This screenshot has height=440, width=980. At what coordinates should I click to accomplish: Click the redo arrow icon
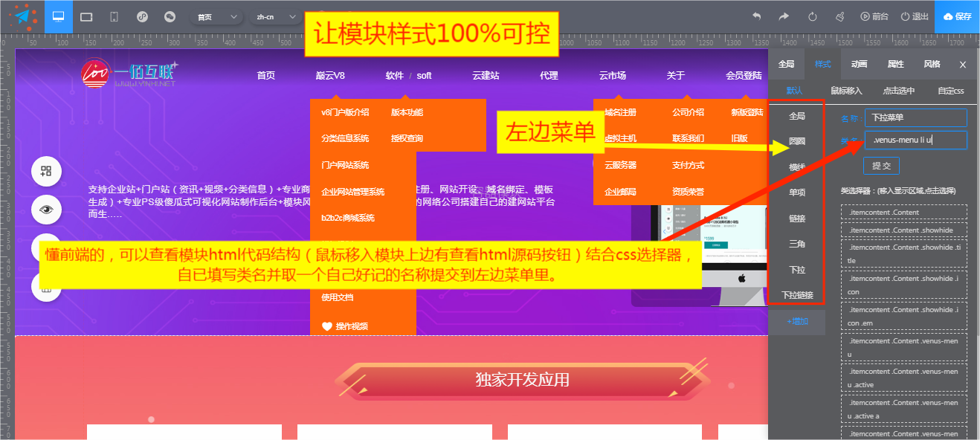click(x=784, y=16)
